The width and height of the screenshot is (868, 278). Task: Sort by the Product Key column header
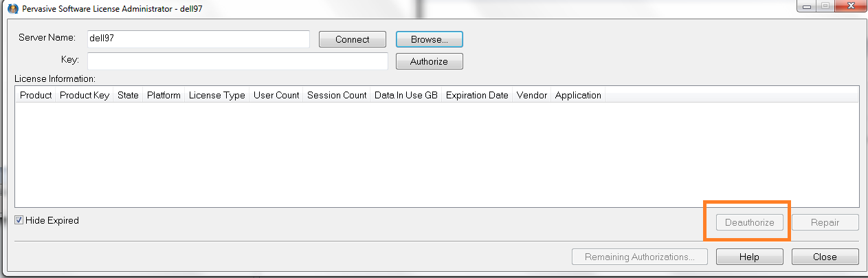(85, 96)
